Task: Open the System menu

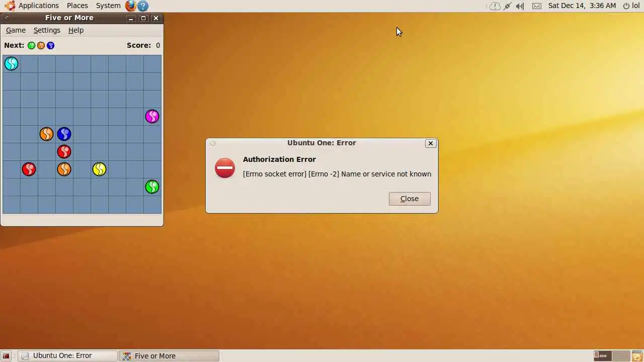Action: [108, 6]
